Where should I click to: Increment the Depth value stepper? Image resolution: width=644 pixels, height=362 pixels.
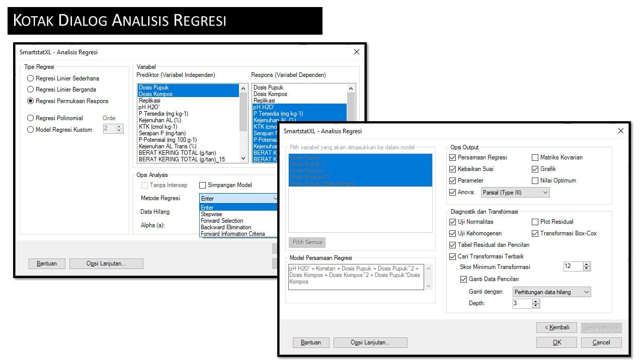click(536, 301)
